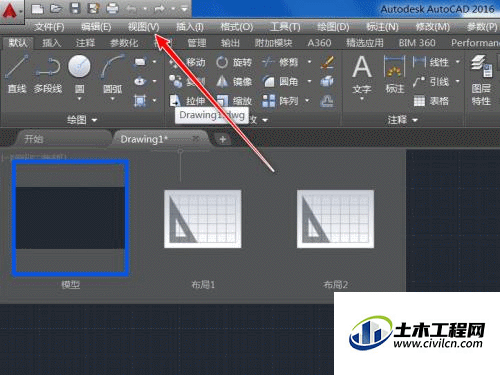Select the 旋转 rotate tool
500x375 pixels.
[x=234, y=62]
